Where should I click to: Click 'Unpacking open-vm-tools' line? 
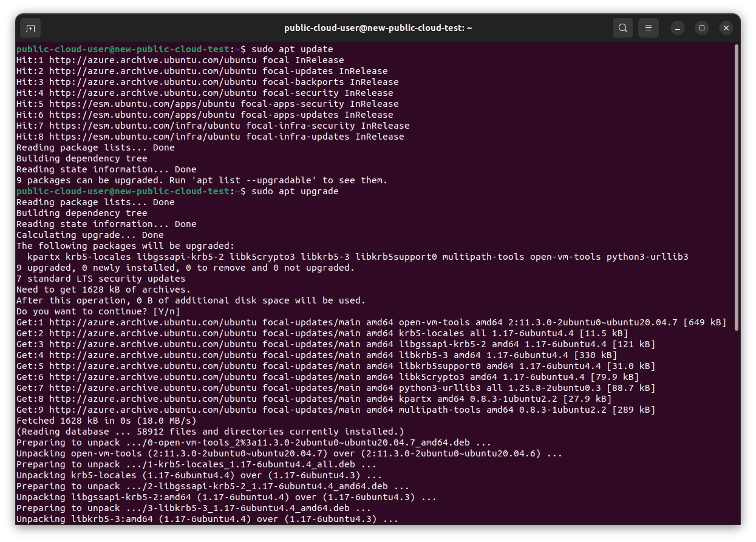click(290, 453)
